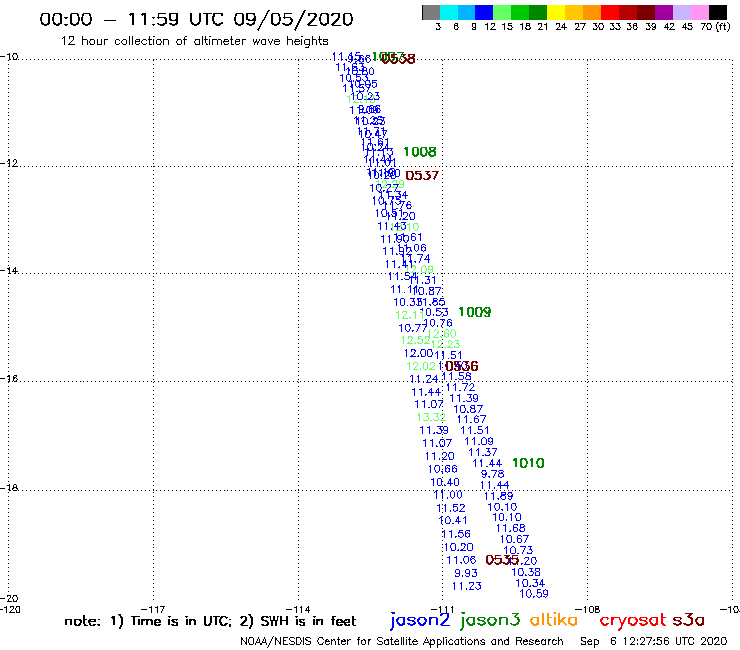Click the wave height value 10.40
The image size is (740, 650).
point(445,482)
